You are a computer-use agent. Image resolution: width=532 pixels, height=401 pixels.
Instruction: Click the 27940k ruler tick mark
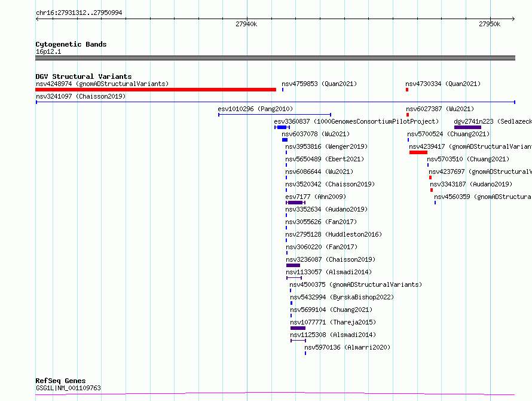tap(247, 19)
